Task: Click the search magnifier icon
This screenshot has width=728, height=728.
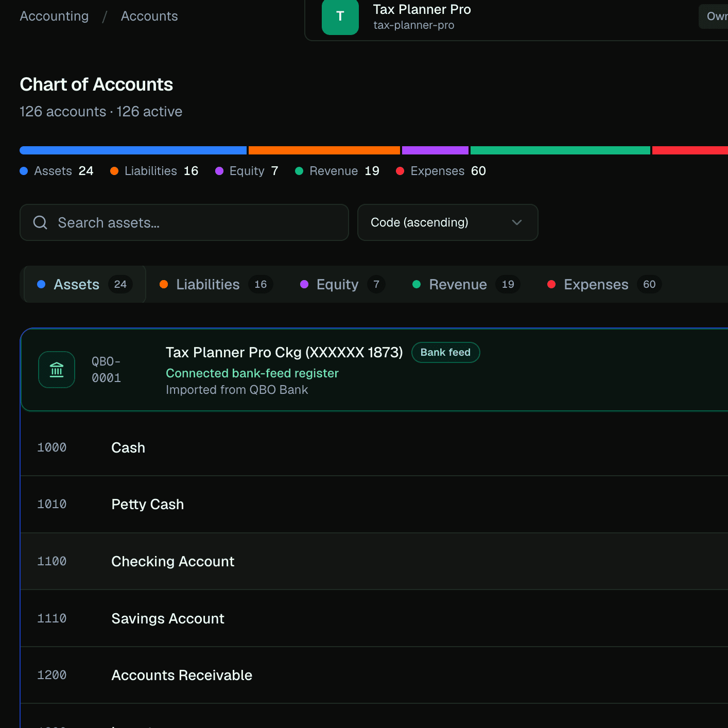Action: tap(40, 222)
